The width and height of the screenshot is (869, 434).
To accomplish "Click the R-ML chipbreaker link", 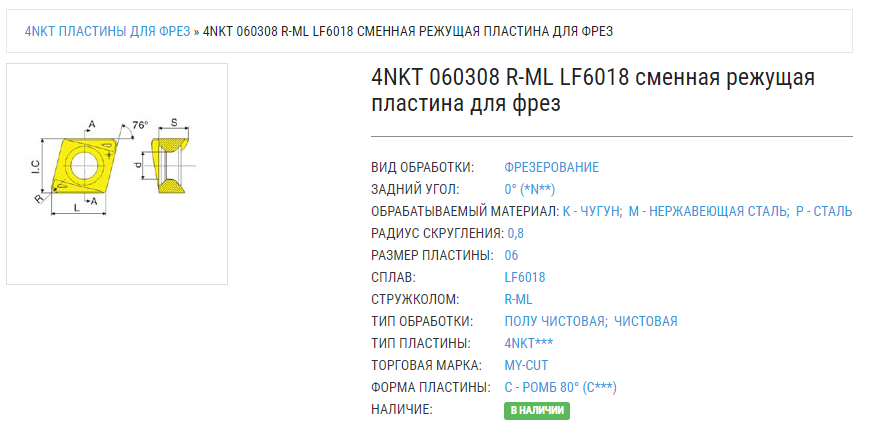I will pyautogui.click(x=518, y=299).
